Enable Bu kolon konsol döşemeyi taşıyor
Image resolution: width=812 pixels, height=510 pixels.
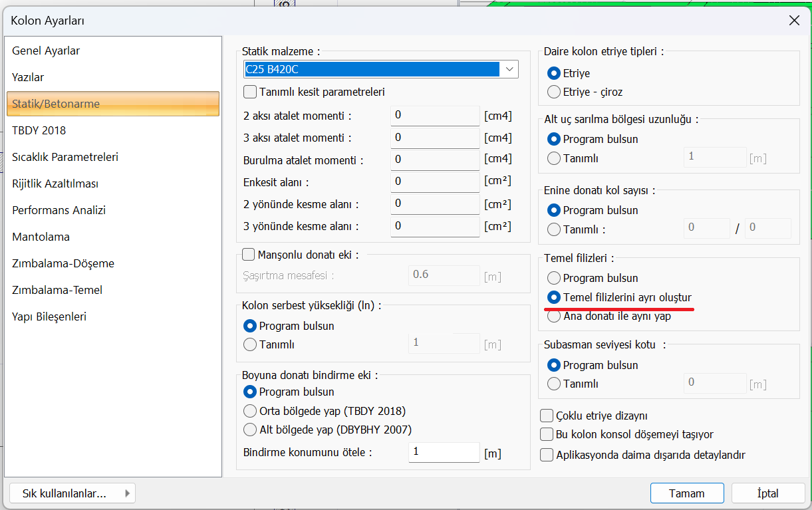[547, 435]
